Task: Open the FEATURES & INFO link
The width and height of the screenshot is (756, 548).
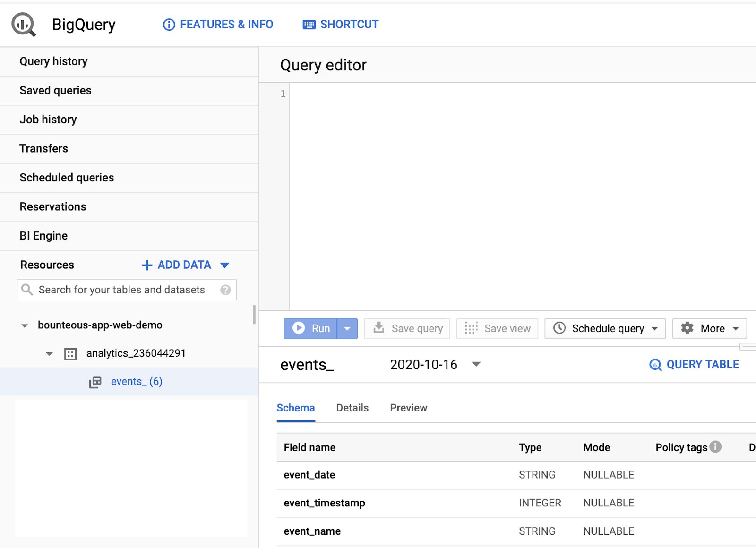Action: tap(218, 24)
